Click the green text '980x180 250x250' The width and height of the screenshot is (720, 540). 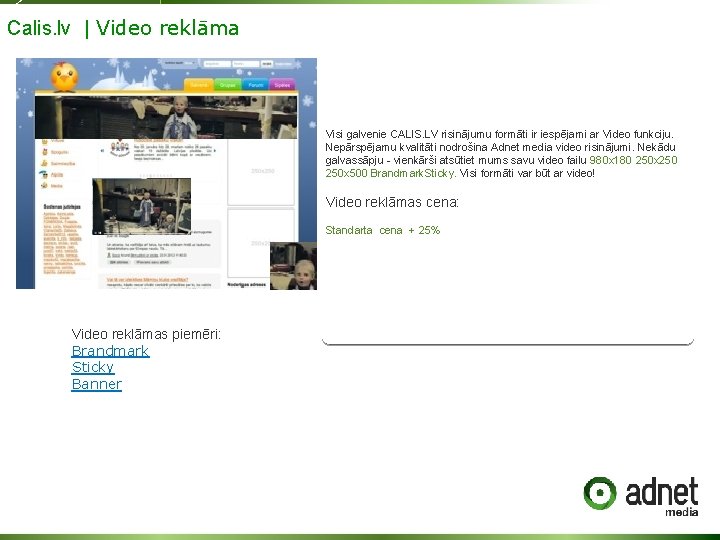pos(633,160)
